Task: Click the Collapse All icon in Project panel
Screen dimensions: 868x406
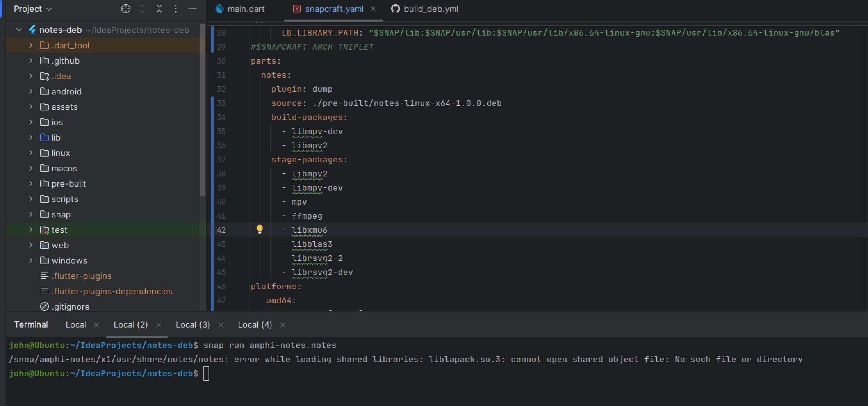Action: pyautogui.click(x=159, y=9)
